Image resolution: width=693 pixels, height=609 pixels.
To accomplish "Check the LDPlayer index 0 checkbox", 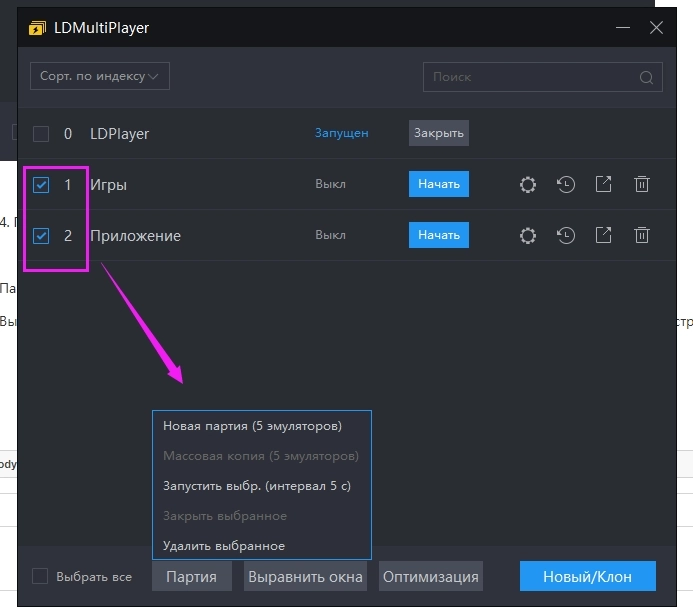I will (x=41, y=133).
